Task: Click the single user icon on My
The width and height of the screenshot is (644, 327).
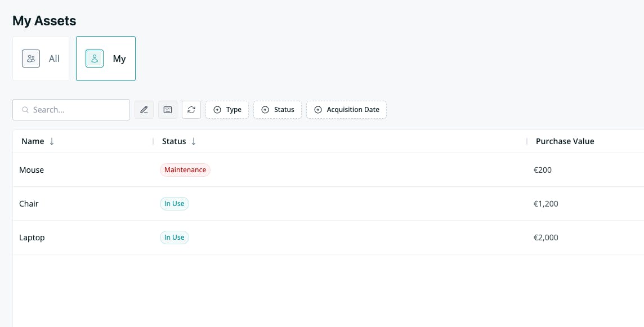Action: (x=95, y=59)
